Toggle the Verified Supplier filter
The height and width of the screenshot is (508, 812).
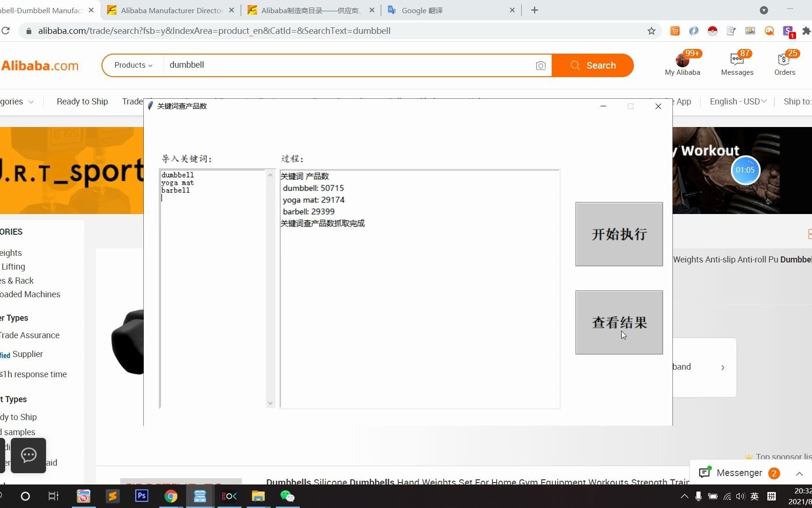(x=22, y=354)
